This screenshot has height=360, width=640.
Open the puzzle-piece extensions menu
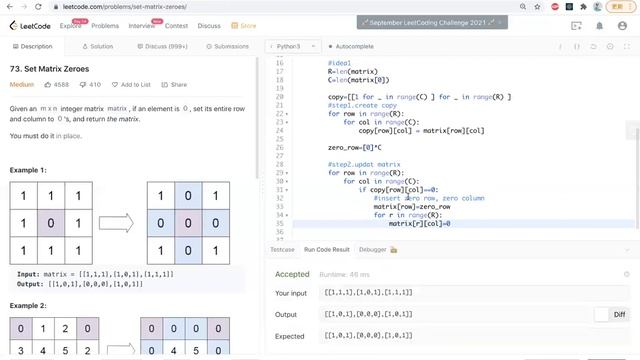(x=583, y=7)
